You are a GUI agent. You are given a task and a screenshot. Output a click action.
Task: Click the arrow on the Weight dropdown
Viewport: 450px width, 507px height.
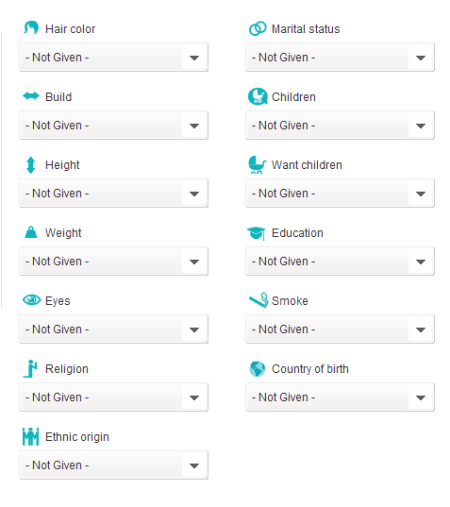coord(194,262)
